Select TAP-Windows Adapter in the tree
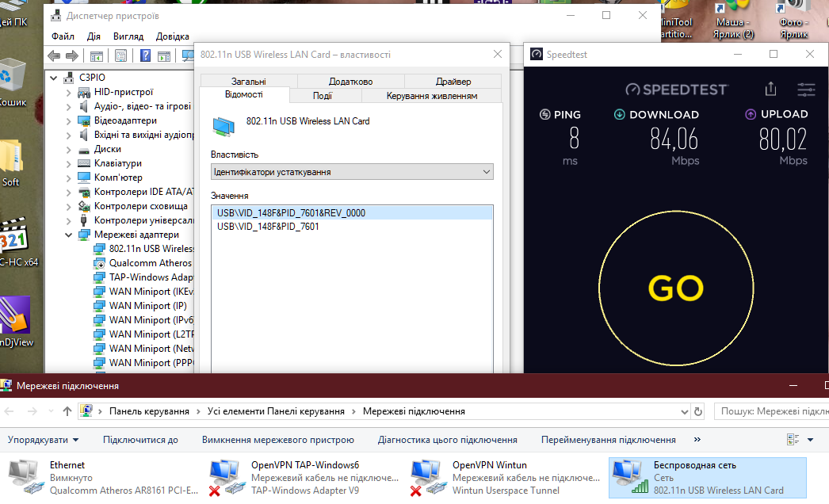 tap(151, 277)
